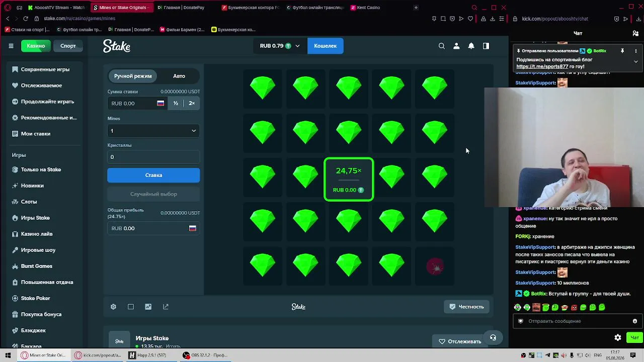644x362 pixels.
Task: Open Burst Games sidebar item
Action: coord(36,266)
